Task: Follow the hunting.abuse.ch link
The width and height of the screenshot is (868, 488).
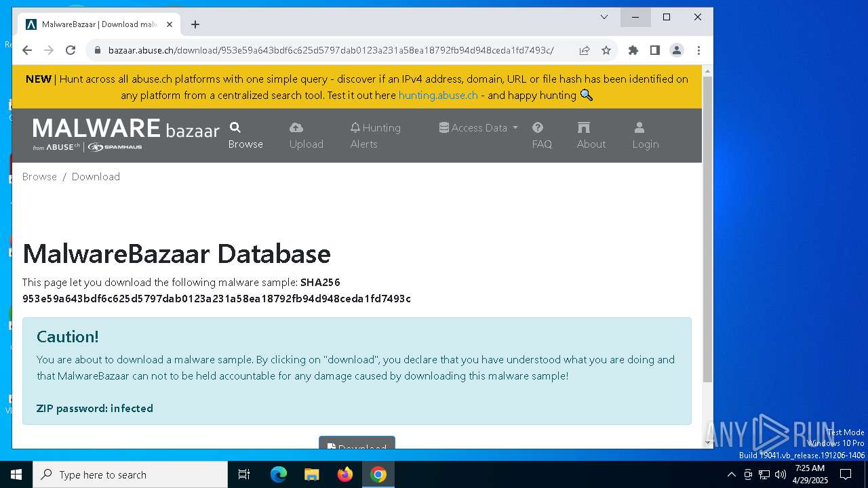Action: coord(438,96)
